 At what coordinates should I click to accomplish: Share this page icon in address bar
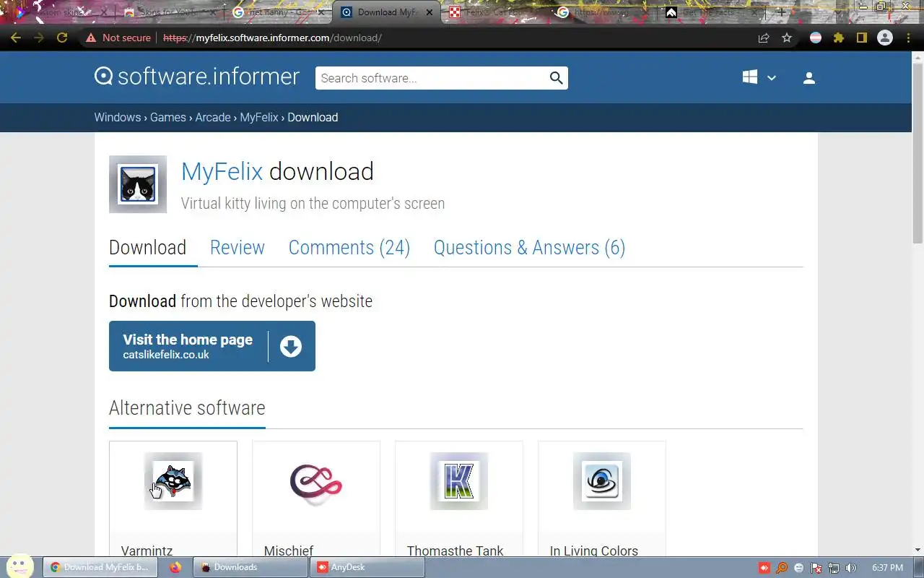click(x=764, y=38)
